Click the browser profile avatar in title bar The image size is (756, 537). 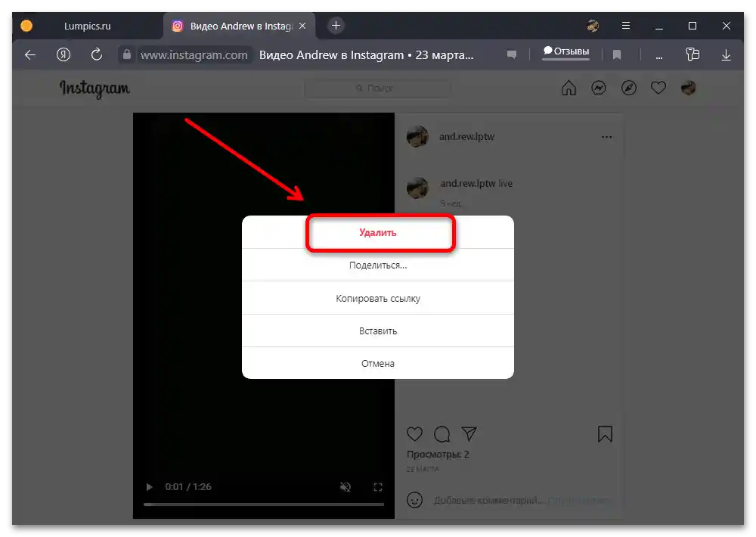click(593, 26)
